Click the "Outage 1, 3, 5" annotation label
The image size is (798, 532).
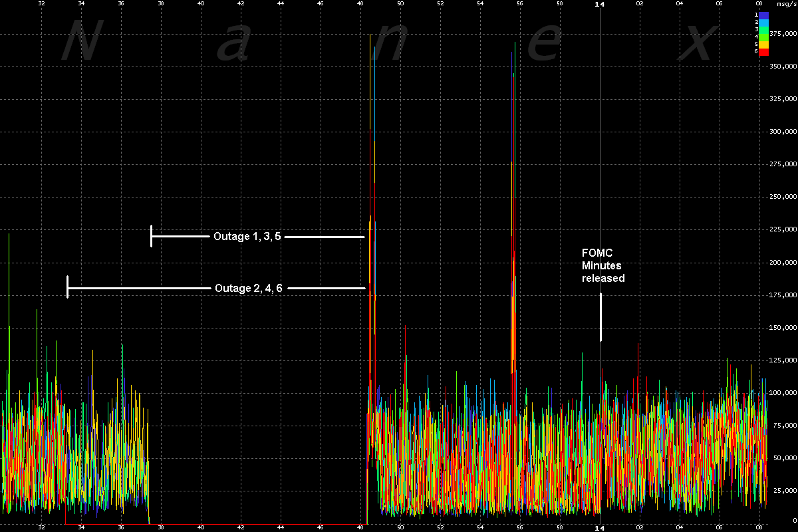(x=247, y=236)
